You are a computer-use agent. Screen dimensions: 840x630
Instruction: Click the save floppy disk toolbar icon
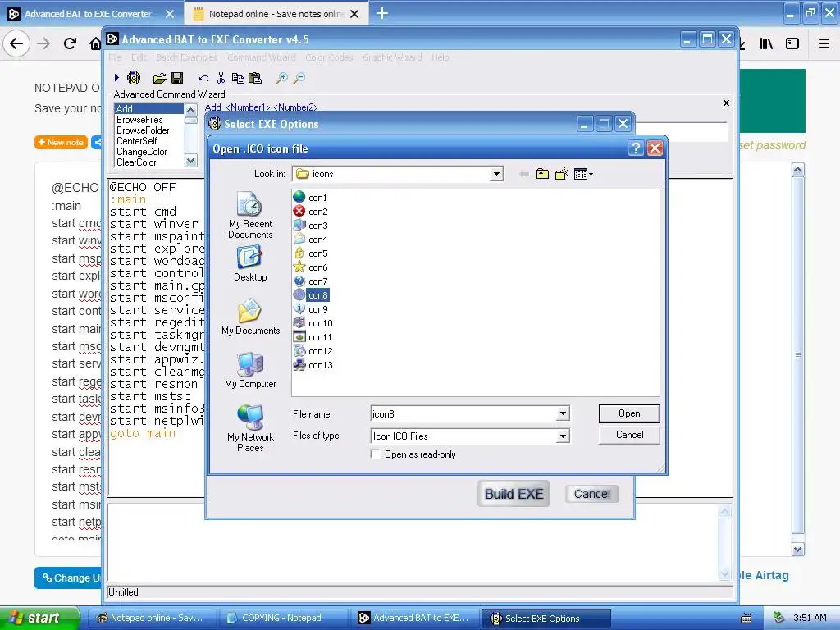click(x=177, y=78)
